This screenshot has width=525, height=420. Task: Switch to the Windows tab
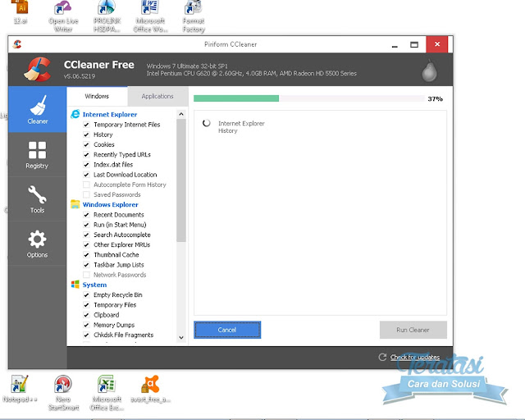tap(97, 97)
